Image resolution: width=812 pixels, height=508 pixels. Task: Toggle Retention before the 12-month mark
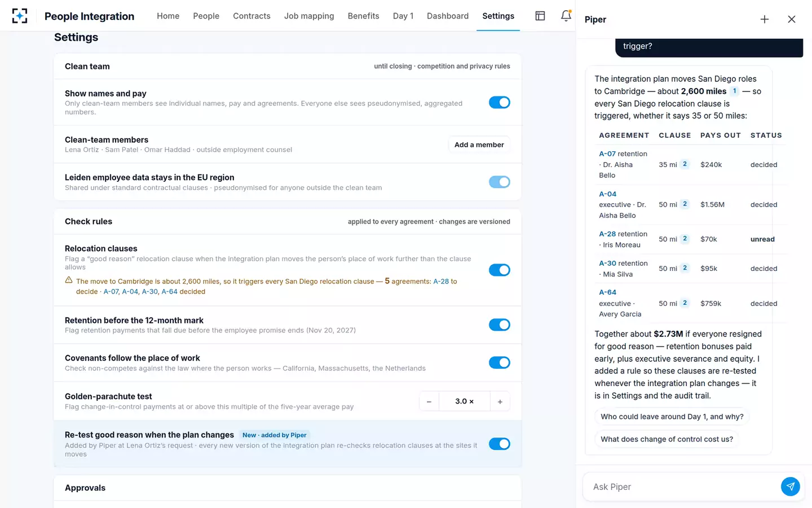point(500,325)
